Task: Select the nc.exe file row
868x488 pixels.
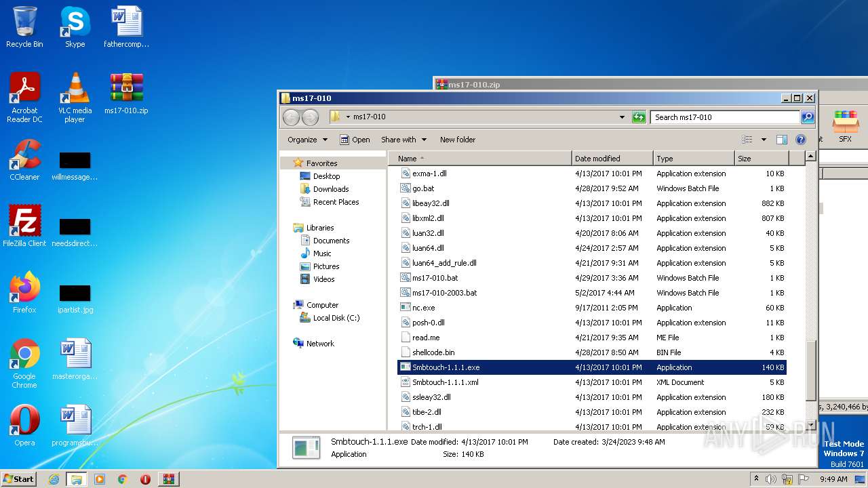Action: pyautogui.click(x=591, y=308)
